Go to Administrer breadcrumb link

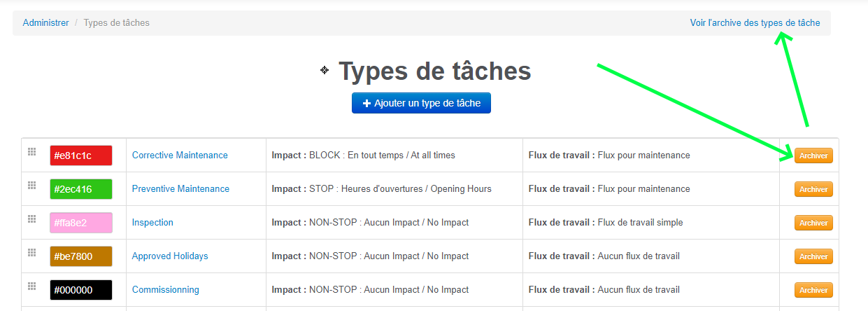click(x=45, y=22)
